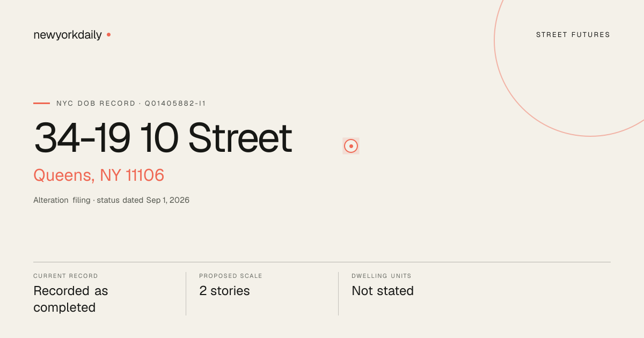644x338 pixels.
Task: Open the STREET FUTURES section label
Action: click(573, 35)
